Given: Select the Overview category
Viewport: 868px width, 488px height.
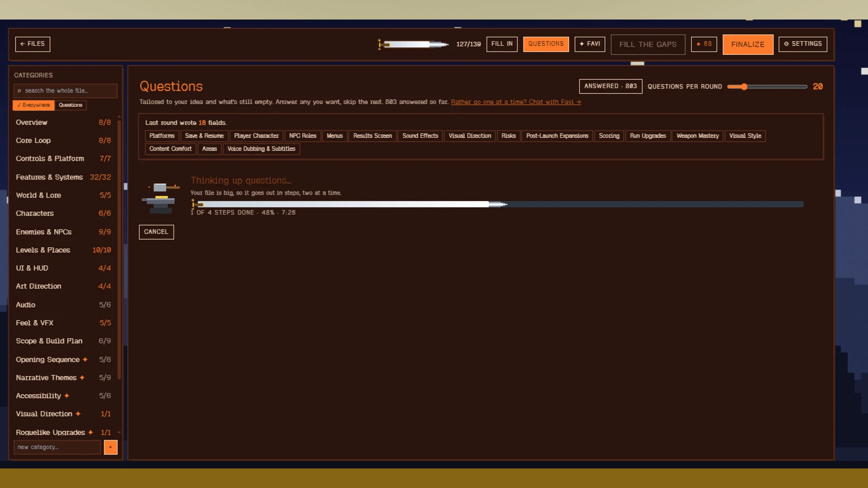Looking at the screenshot, I should 63,123.
